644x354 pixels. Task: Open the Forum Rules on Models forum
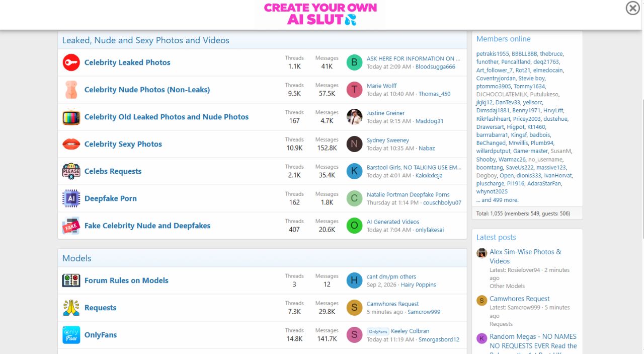click(126, 280)
